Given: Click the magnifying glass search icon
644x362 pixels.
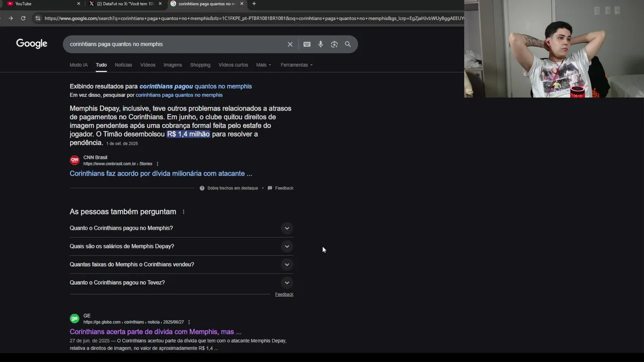Looking at the screenshot, I should coord(348,44).
